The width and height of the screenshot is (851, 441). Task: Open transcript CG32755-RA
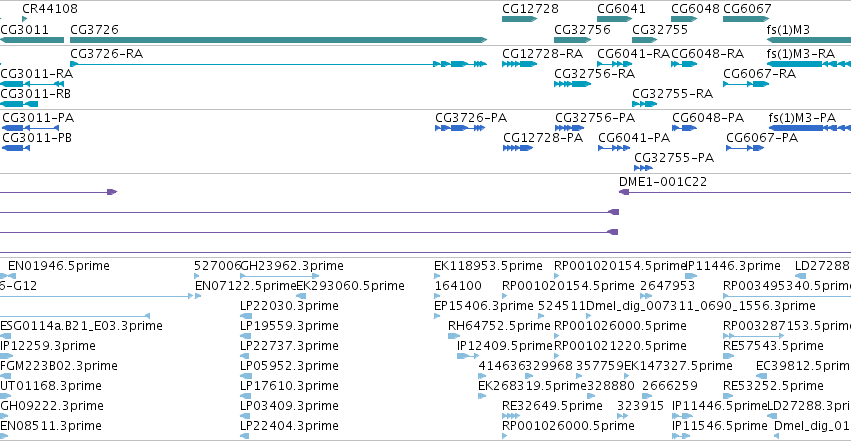(673, 94)
